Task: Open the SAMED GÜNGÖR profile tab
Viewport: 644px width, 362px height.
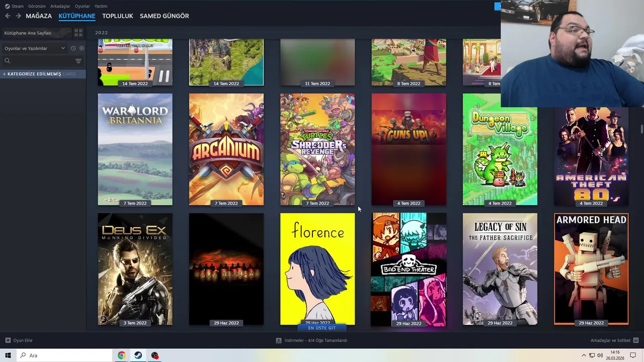Action: click(165, 16)
